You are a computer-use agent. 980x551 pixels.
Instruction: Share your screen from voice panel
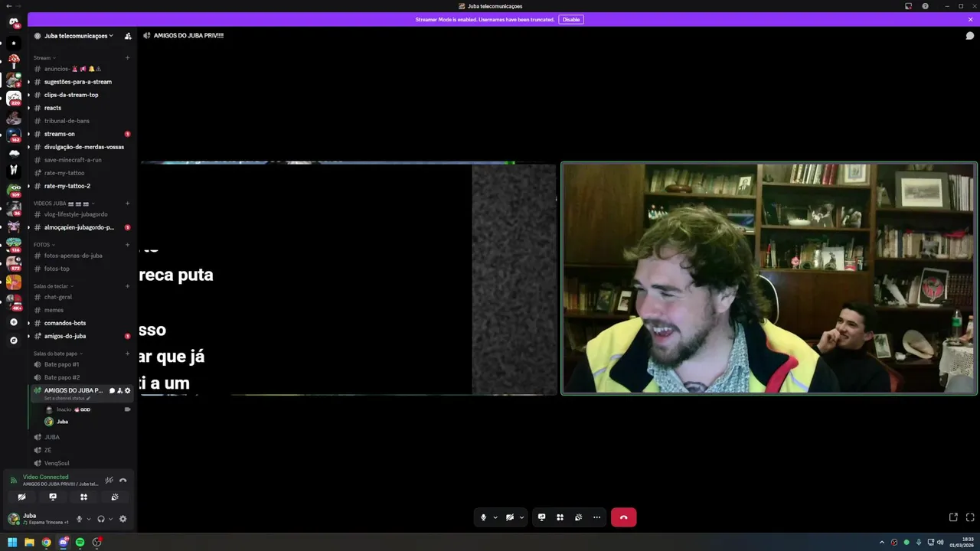(53, 497)
